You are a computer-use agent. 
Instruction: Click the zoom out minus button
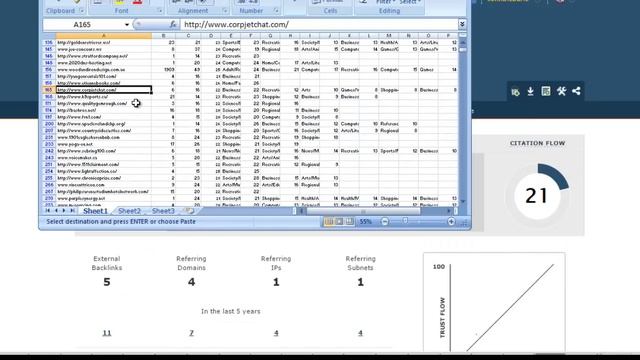click(384, 222)
